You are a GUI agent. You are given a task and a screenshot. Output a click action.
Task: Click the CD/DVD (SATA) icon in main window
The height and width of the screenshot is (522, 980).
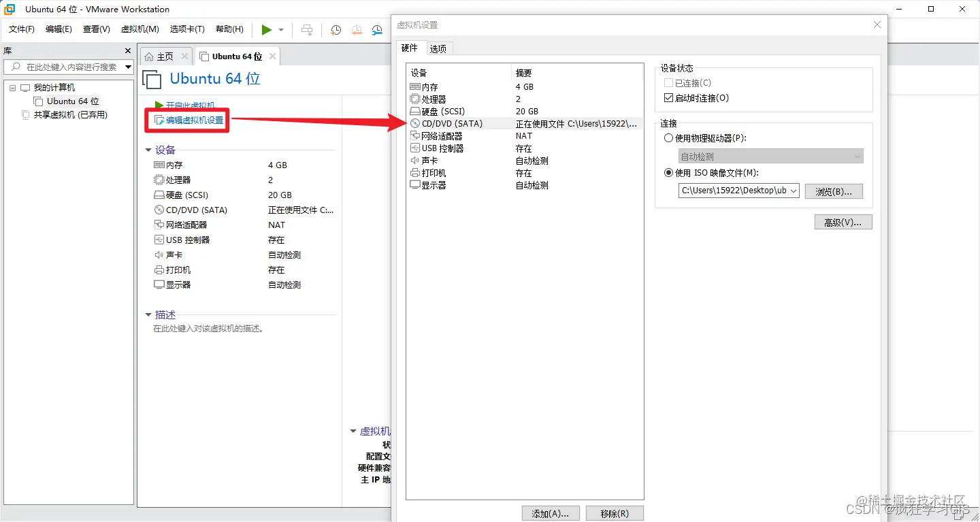point(159,210)
